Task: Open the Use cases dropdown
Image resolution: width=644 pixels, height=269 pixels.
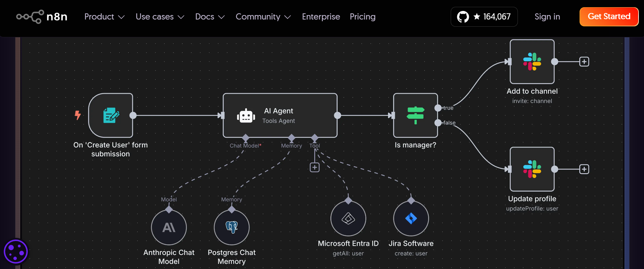Action: click(x=160, y=16)
